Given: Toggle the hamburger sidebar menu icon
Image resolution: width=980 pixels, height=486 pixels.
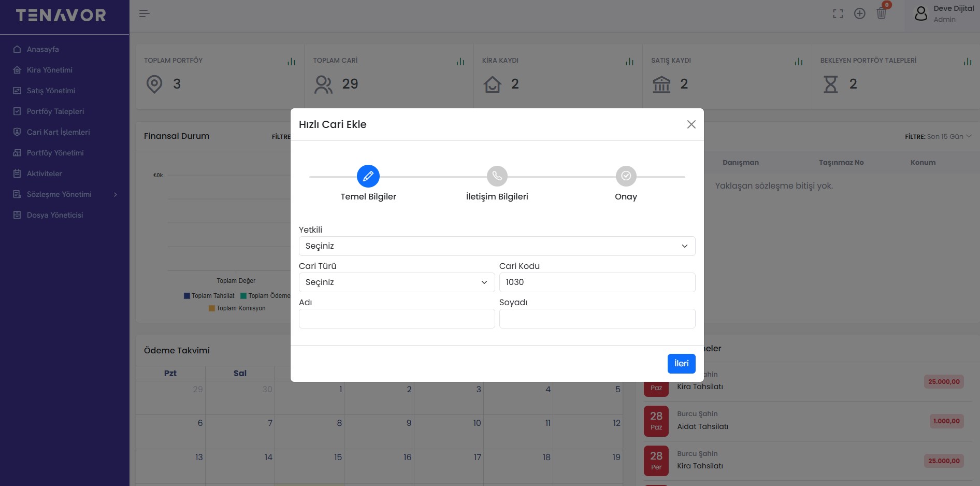Looking at the screenshot, I should click(x=144, y=13).
